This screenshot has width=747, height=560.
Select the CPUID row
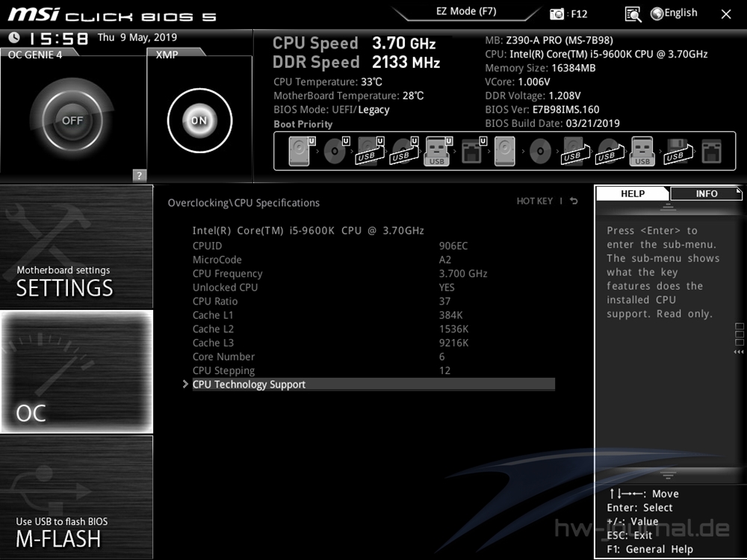pyautogui.click(x=373, y=246)
